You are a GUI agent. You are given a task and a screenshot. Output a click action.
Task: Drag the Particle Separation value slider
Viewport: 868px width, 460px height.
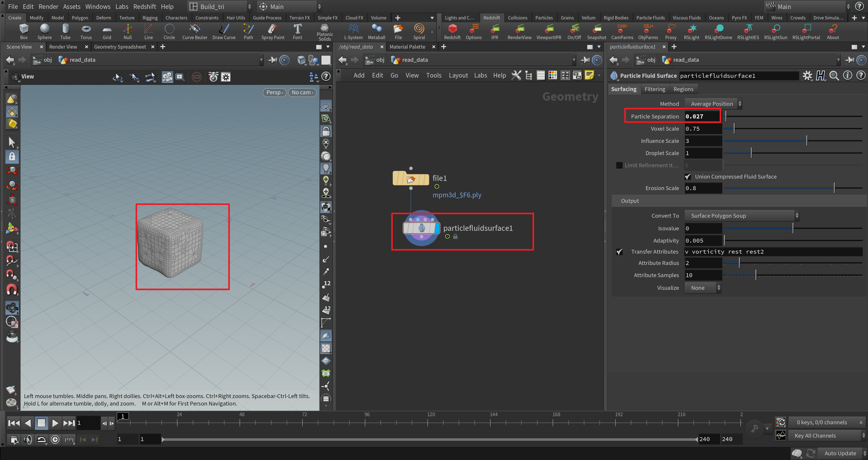coord(725,117)
